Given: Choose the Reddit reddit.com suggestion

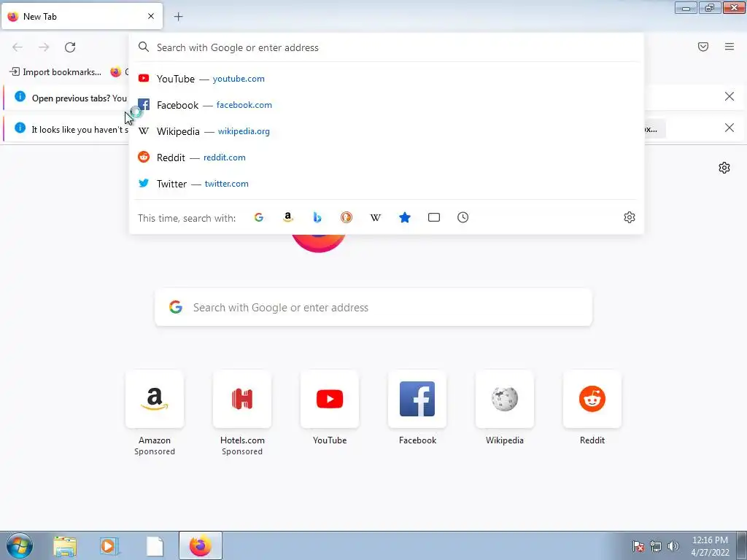Looking at the screenshot, I should point(387,157).
